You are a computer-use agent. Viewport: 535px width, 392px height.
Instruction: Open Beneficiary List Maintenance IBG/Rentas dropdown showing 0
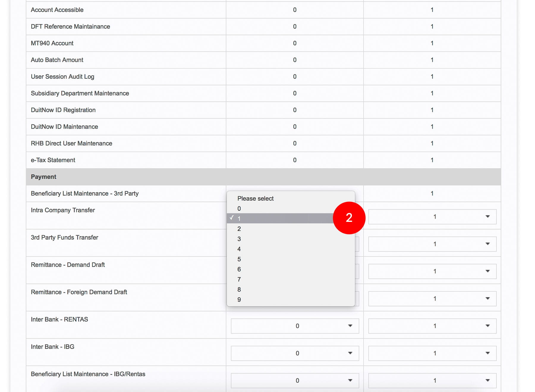click(x=295, y=381)
